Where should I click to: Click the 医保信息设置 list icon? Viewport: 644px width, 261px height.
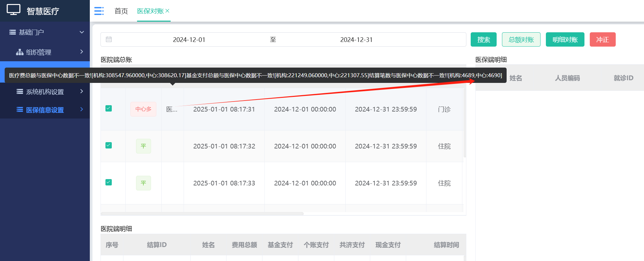(20, 110)
